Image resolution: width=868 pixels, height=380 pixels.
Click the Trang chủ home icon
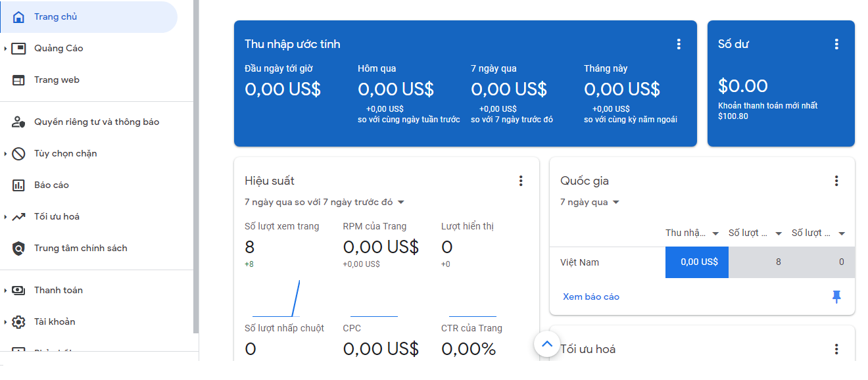click(18, 17)
